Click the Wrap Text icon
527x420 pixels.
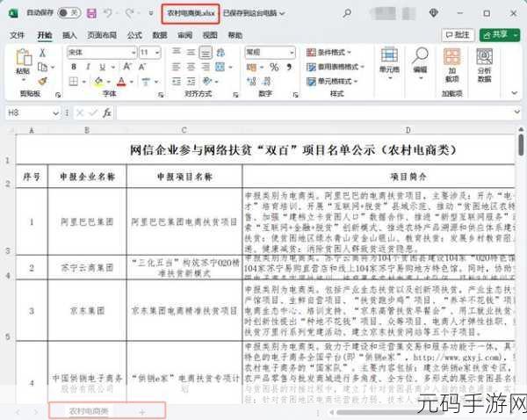(220, 52)
